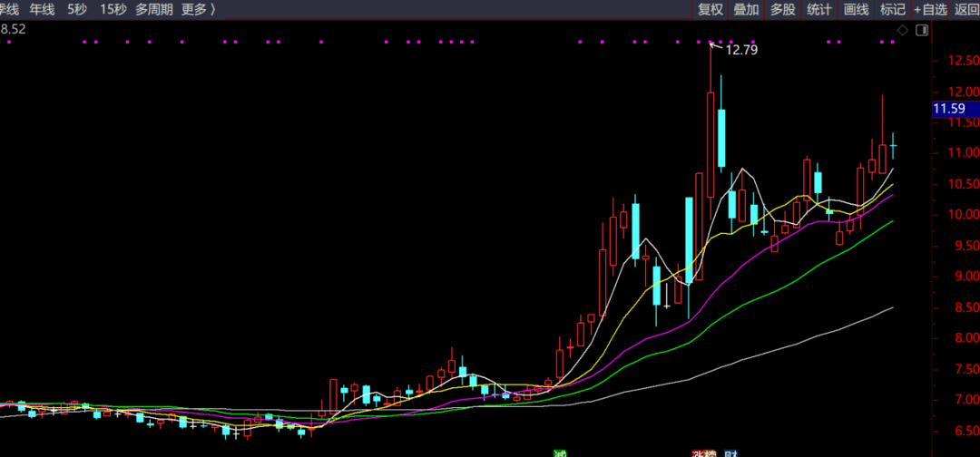Switch to the 年线 yearly chart
Image resolution: width=980 pixels, height=457 pixels.
[x=42, y=9]
